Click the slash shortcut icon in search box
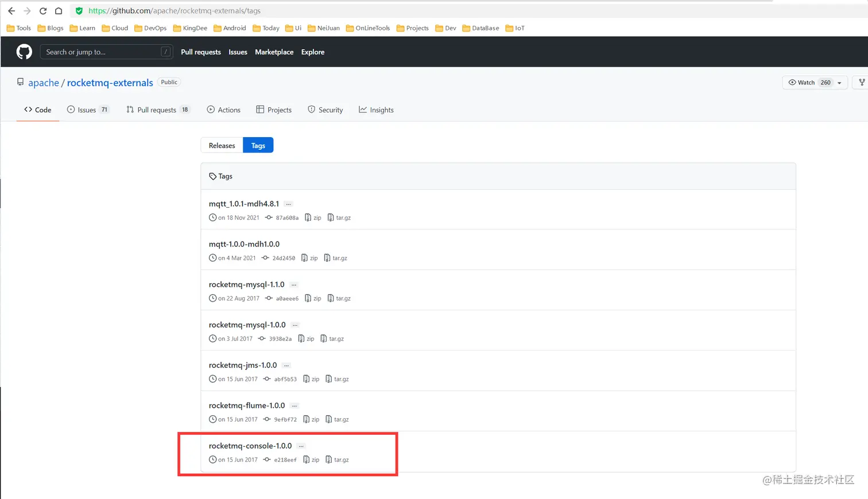Viewport: 868px width, 499px height. pos(165,52)
